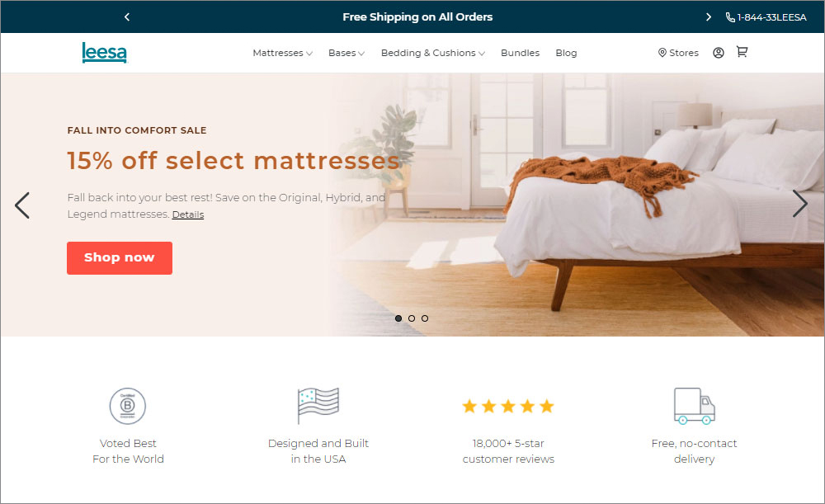Viewport: 825px width, 504px height.
Task: Expand the Bases dropdown menu
Action: pos(346,53)
